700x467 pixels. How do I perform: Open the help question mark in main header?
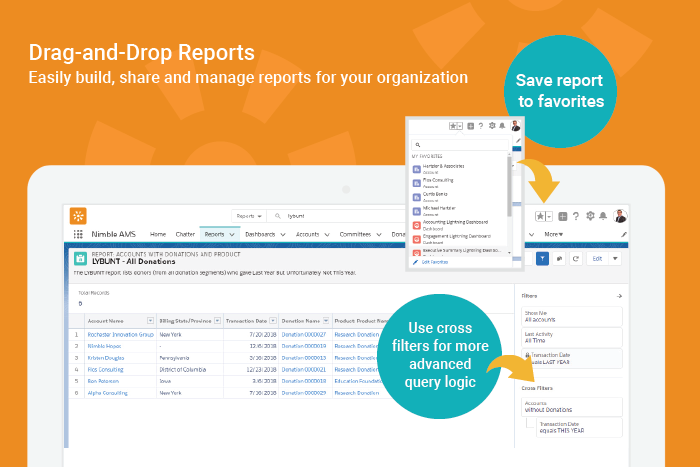pyautogui.click(x=576, y=217)
